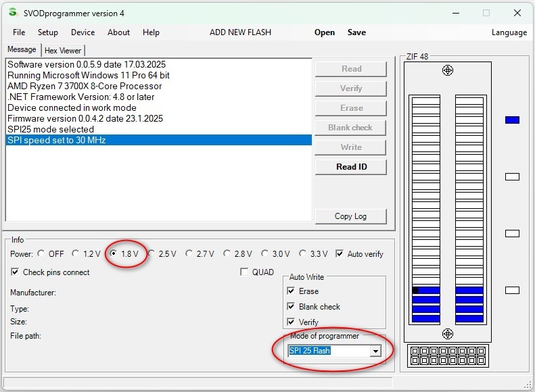Click the blue chip area in right ZIF column

[469, 304]
